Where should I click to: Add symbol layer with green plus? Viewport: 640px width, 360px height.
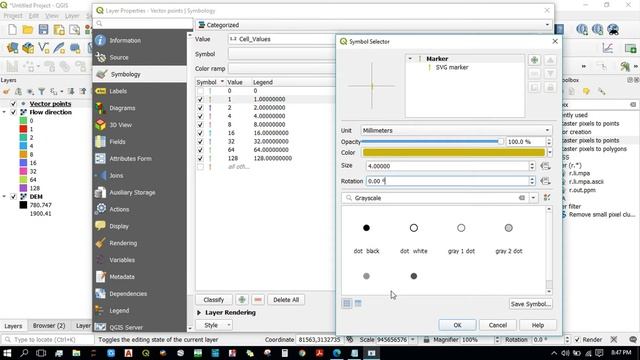tap(534, 60)
